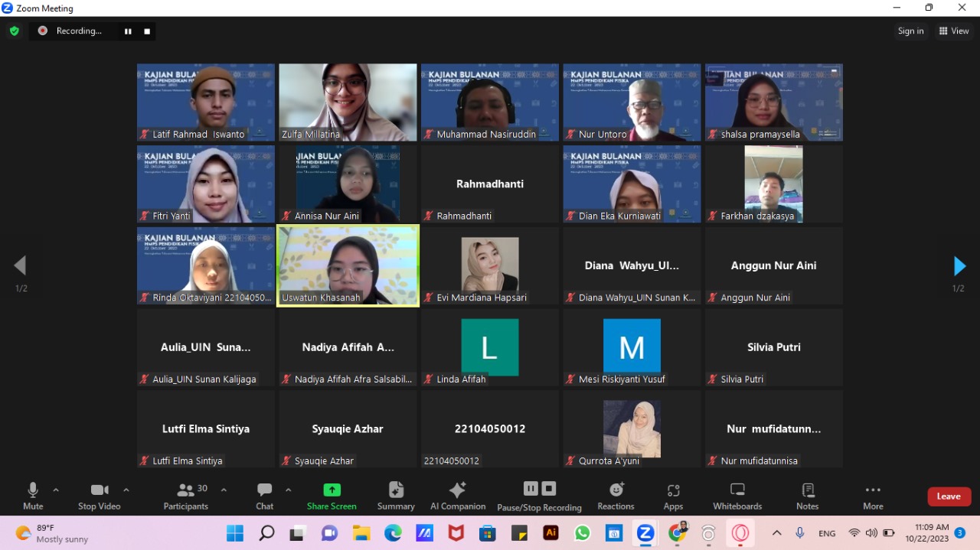
Task: Pause the recording in top bar
Action: [128, 31]
